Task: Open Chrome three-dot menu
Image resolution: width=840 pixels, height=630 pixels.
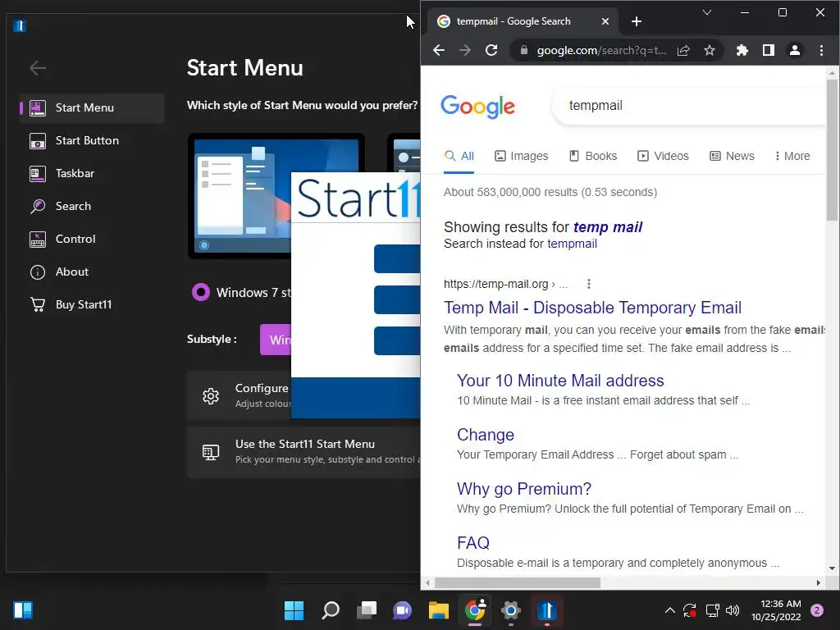Action: (x=821, y=50)
